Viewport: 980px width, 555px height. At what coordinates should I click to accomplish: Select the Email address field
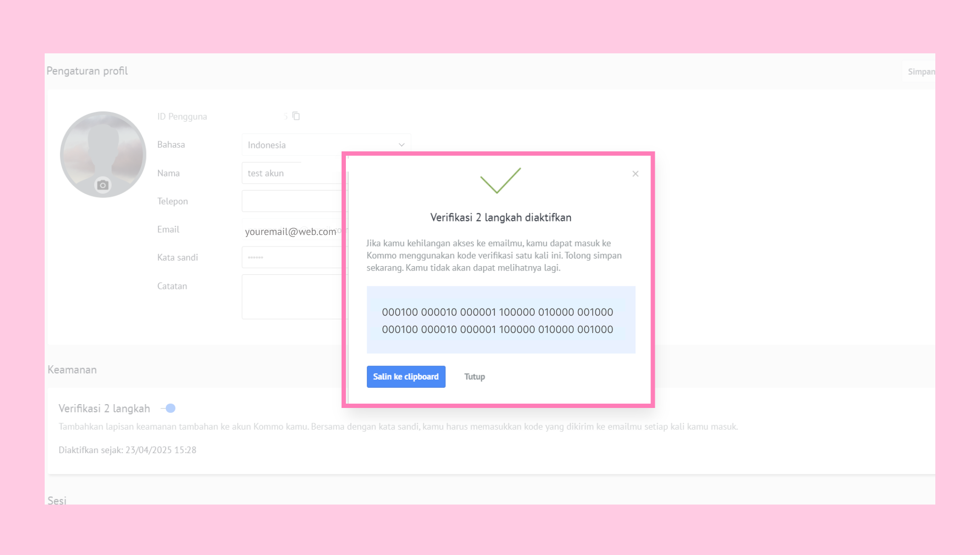click(x=291, y=232)
